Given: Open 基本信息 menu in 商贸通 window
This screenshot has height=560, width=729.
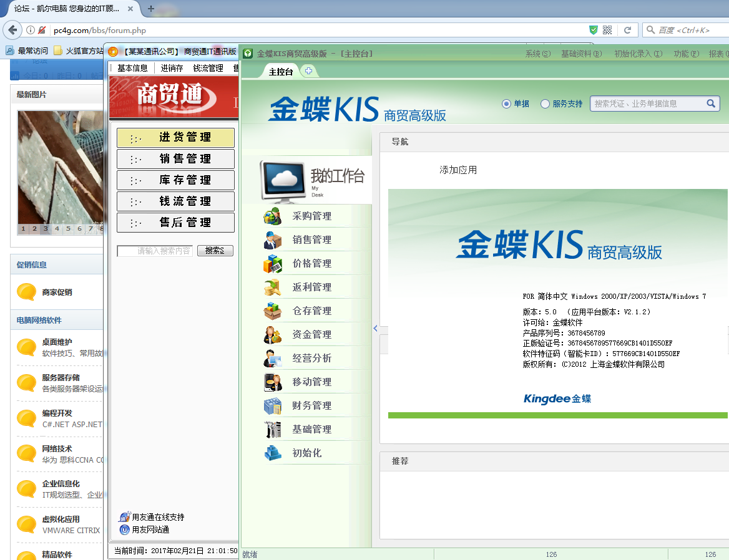Looking at the screenshot, I should click(132, 68).
